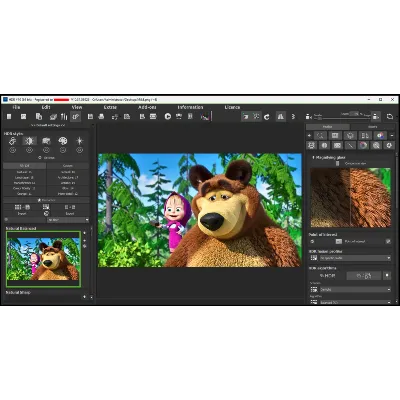The width and height of the screenshot is (400, 400).
Task: Select the Natural Balanced preset thumbnail
Action: click(x=43, y=259)
